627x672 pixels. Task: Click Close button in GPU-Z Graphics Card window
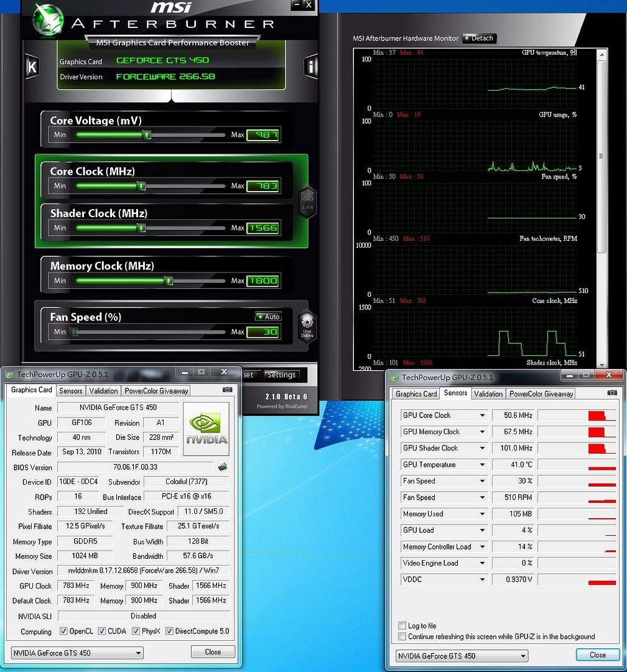tap(213, 652)
